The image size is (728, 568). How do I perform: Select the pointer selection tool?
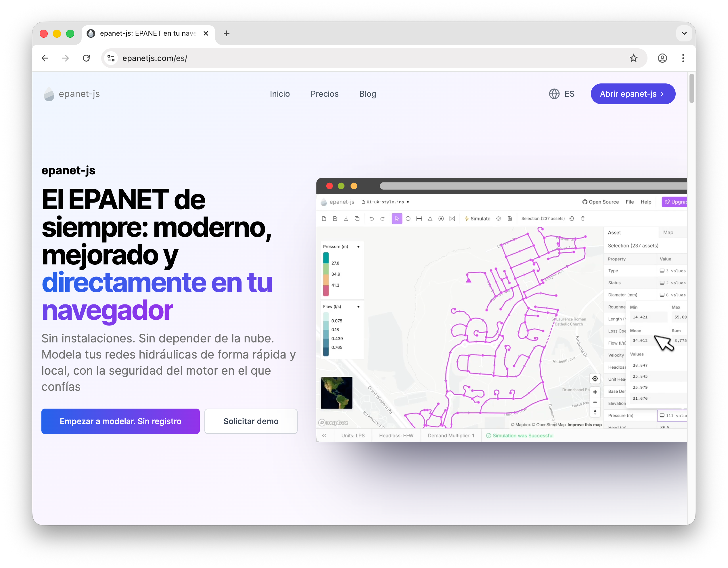(x=397, y=218)
